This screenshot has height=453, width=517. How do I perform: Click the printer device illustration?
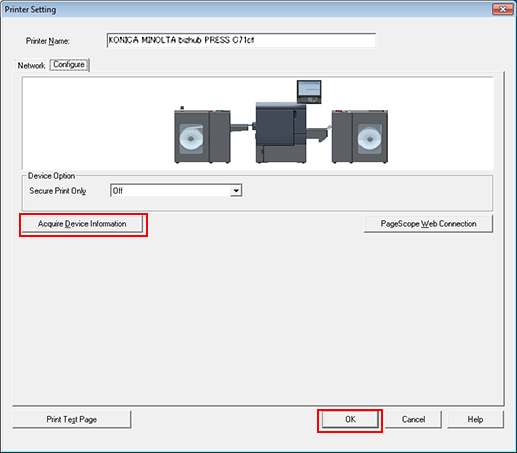281,122
